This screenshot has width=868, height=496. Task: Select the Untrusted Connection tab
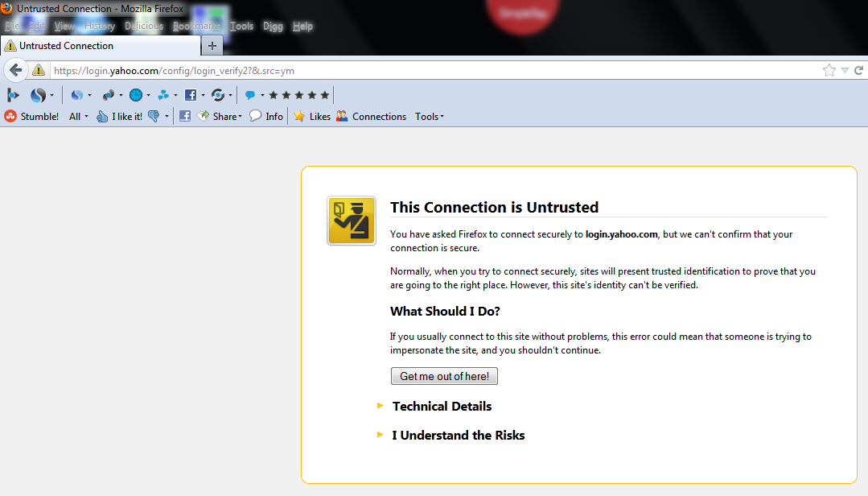pyautogui.click(x=101, y=45)
